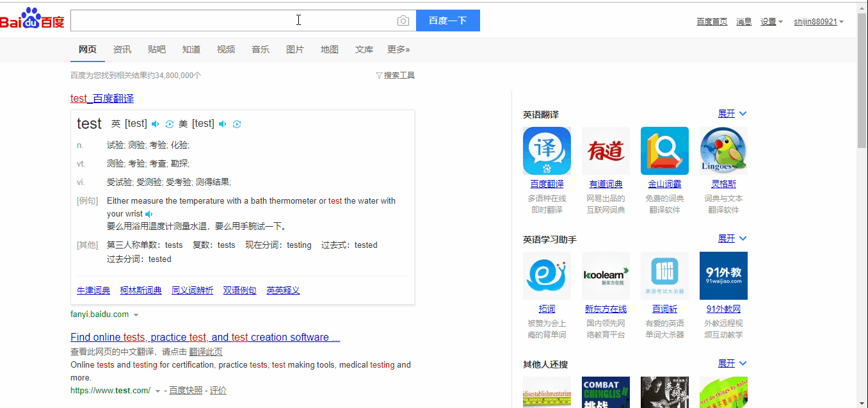Screen dimensions: 868x408
Task: Open the 有道词典 app icon
Action: click(606, 151)
